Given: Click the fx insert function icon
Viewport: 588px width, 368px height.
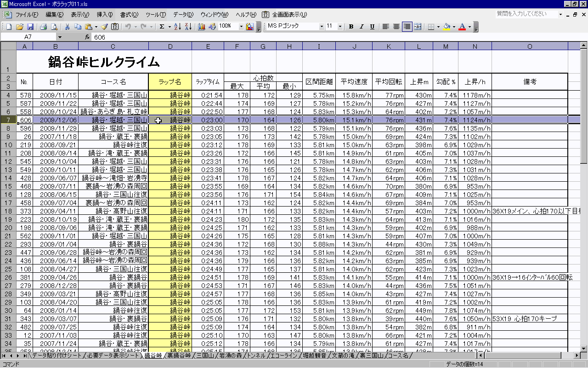Looking at the screenshot, I should tap(87, 37).
